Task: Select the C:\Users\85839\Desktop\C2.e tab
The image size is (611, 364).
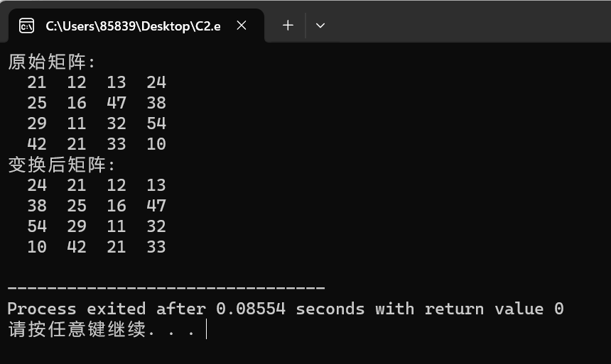Action: (133, 26)
